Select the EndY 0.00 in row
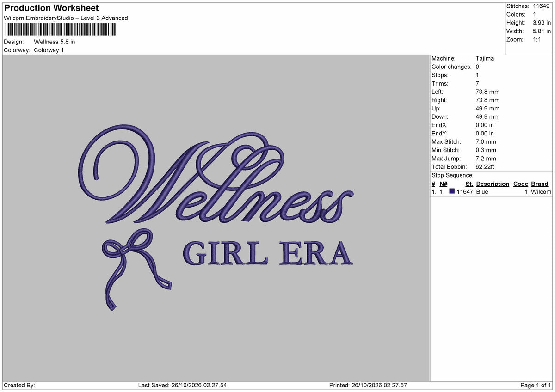The height and width of the screenshot is (392, 555). [x=463, y=133]
